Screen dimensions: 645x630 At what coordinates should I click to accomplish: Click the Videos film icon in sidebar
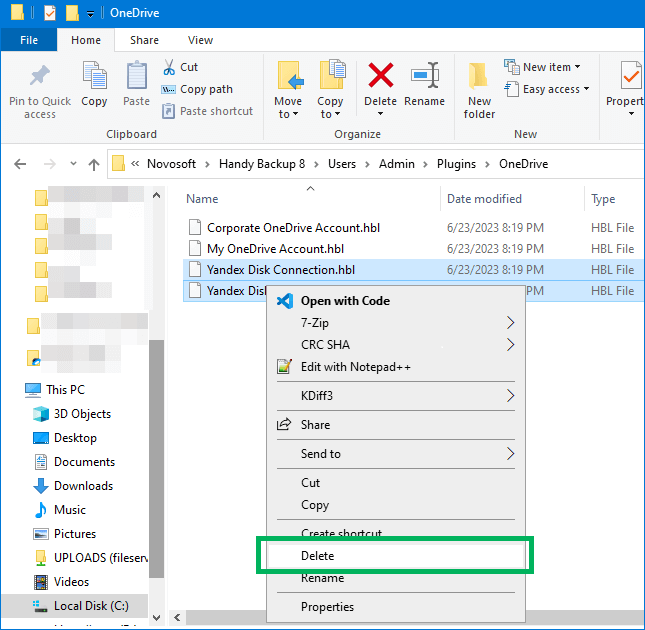41,582
